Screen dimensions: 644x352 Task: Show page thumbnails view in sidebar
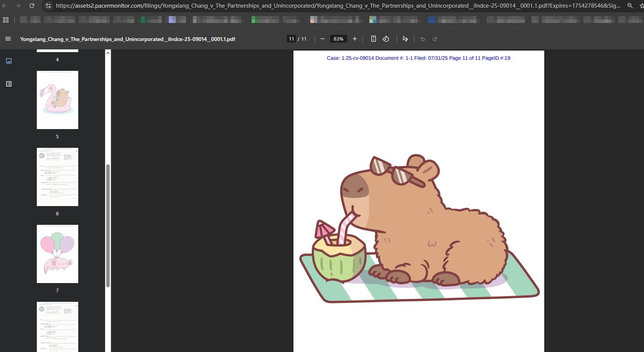click(9, 61)
